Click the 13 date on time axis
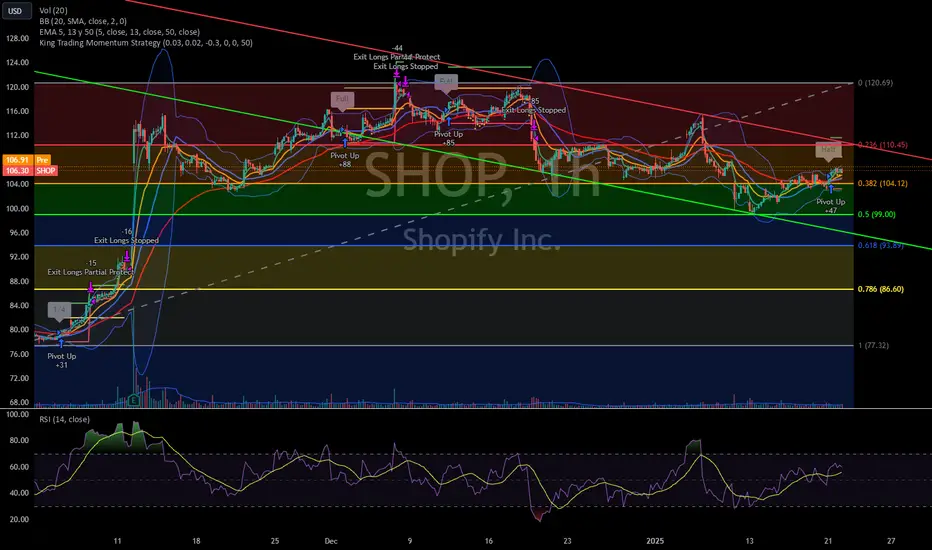Screen dimensions: 932x550 tap(749, 541)
